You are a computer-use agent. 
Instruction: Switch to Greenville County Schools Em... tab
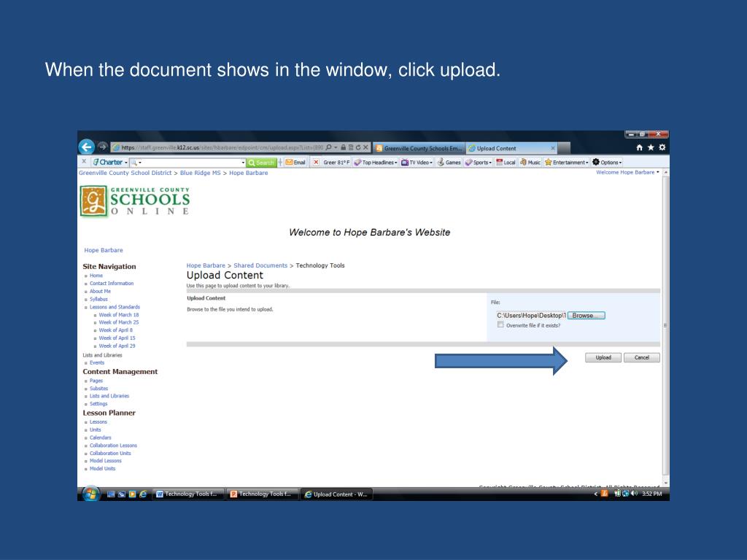pyautogui.click(x=418, y=149)
